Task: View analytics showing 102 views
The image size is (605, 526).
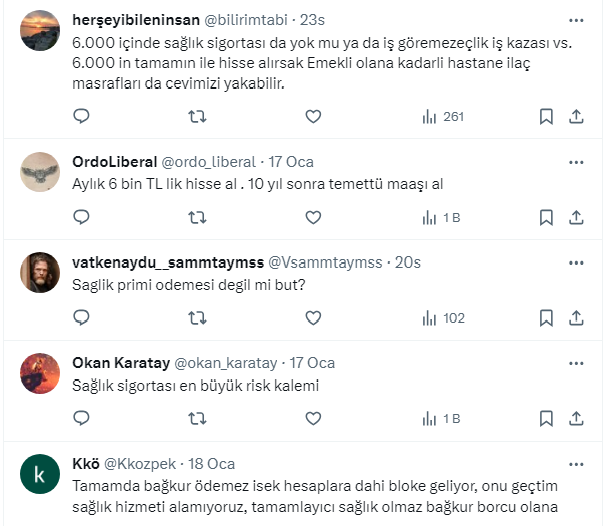Action: (442, 319)
